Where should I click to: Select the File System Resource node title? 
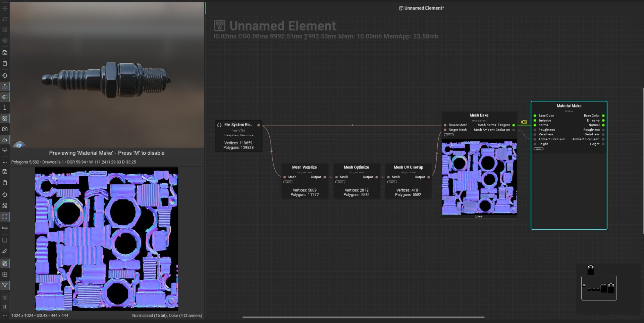click(x=238, y=125)
